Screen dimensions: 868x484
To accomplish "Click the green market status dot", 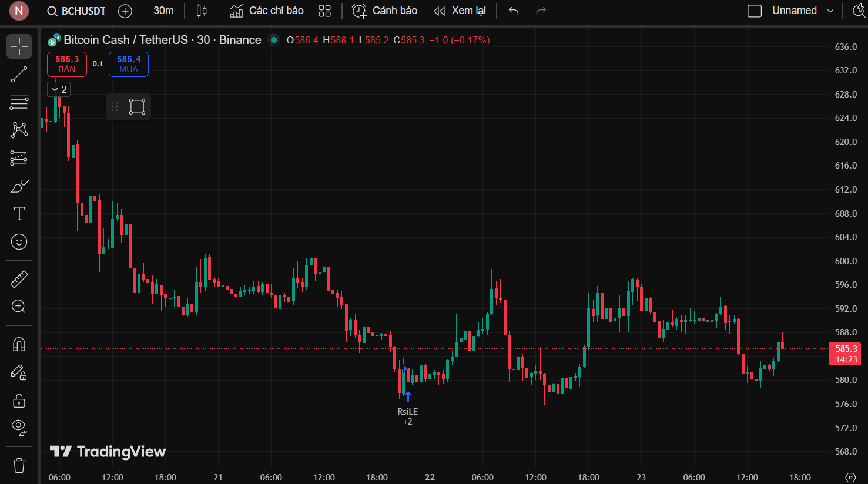I will pyautogui.click(x=273, y=40).
